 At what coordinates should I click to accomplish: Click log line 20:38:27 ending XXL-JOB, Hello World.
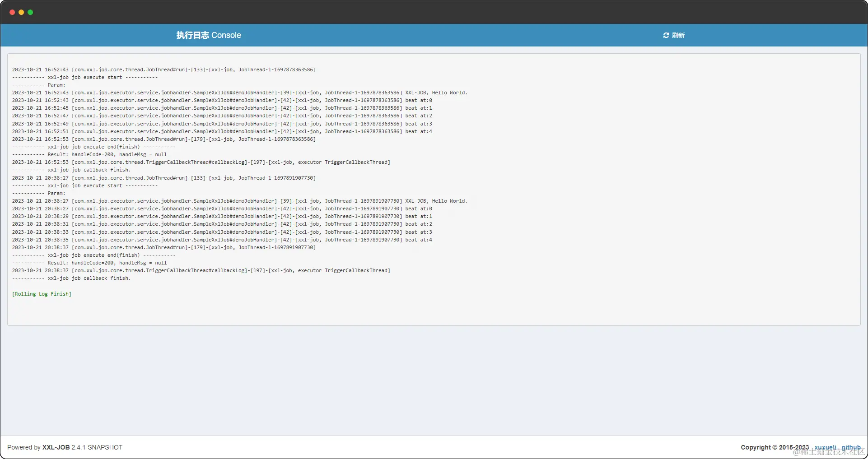click(x=240, y=201)
